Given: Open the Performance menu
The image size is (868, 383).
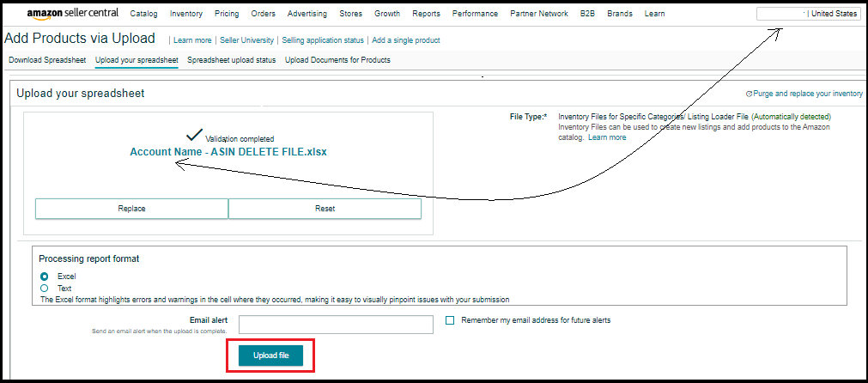Looking at the screenshot, I should point(475,13).
